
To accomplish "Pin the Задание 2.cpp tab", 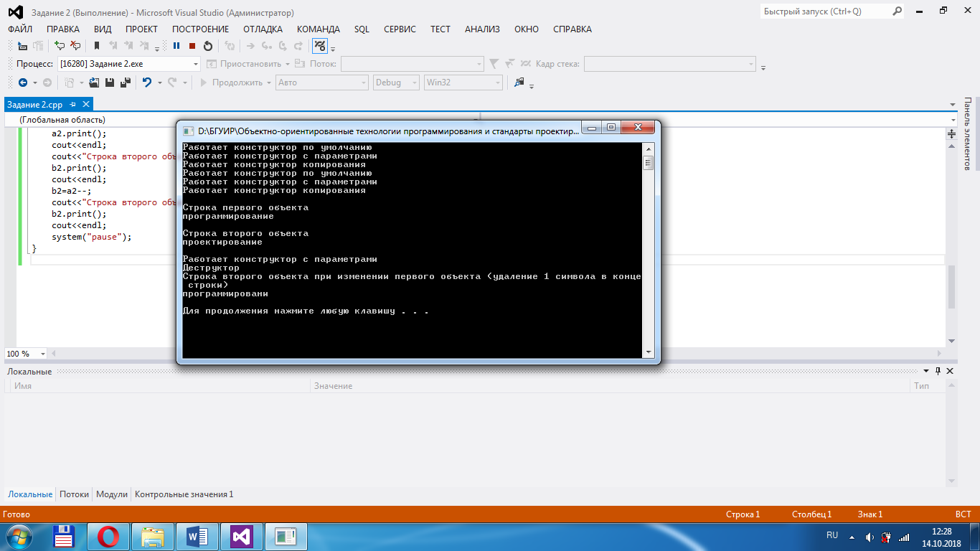I will 73,105.
